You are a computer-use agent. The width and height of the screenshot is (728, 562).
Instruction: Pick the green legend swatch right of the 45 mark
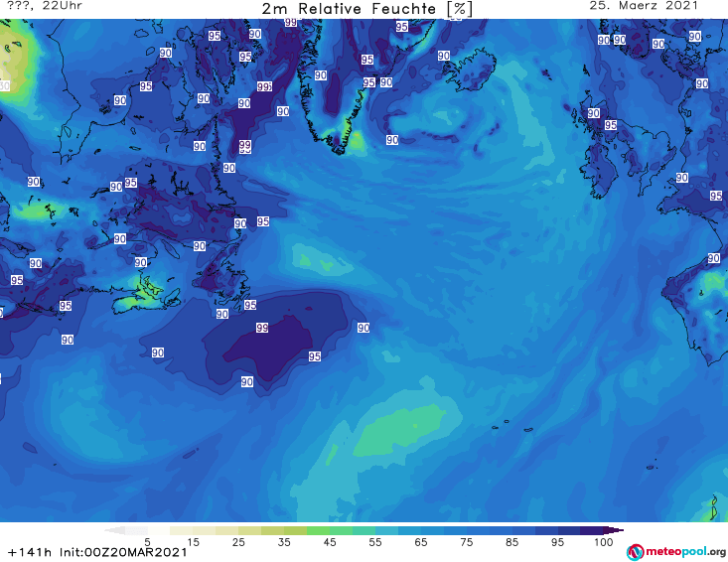click(x=342, y=530)
